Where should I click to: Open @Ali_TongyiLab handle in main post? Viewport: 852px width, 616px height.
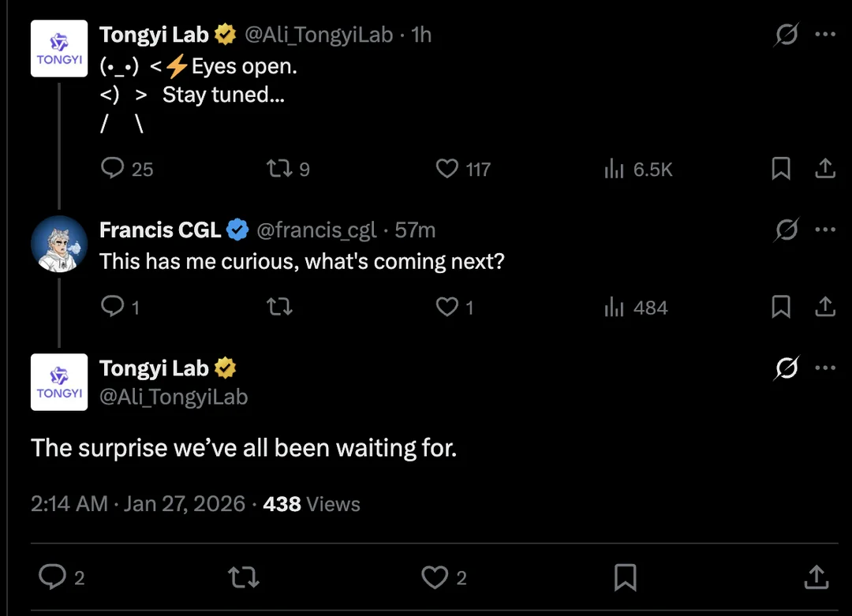pyautogui.click(x=174, y=397)
